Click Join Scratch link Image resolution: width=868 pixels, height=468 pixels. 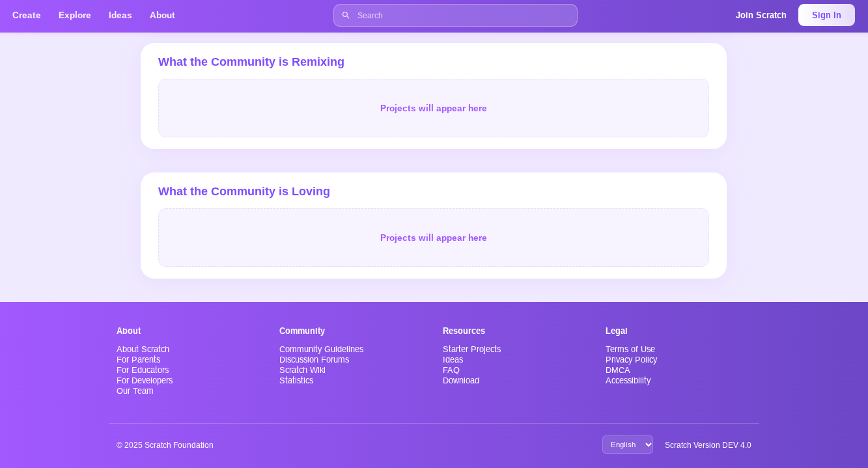[761, 15]
